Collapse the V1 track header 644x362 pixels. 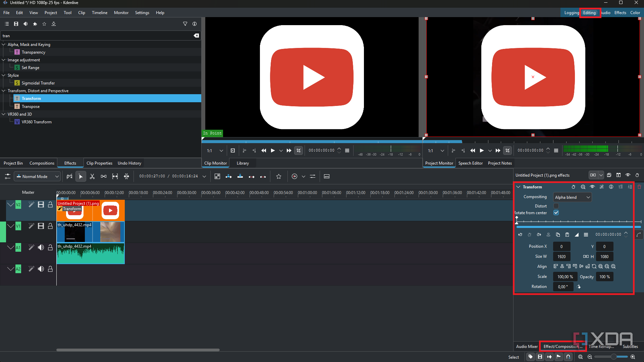[11, 226]
